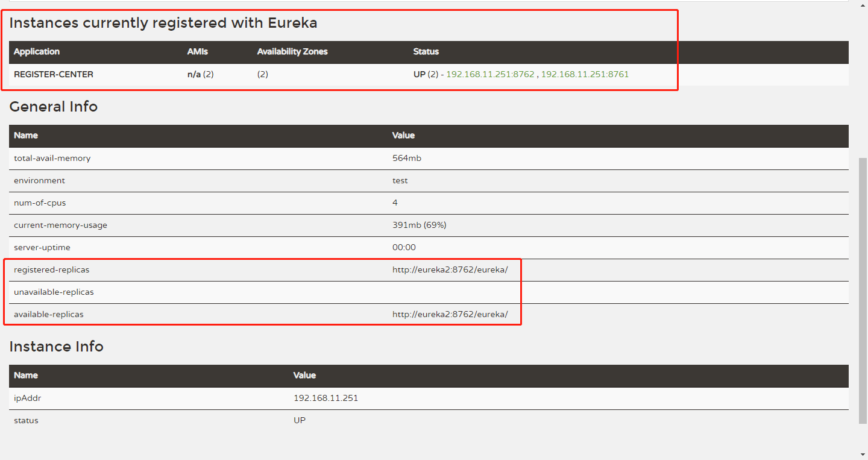Click the current-memory-usage value
Screen dimensions: 868x460
420,225
